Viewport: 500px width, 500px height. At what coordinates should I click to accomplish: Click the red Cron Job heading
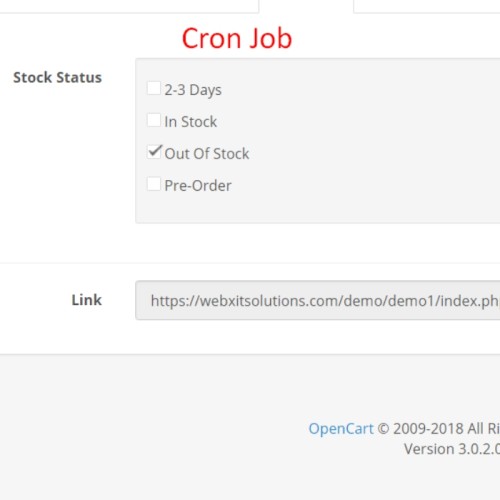tap(237, 38)
